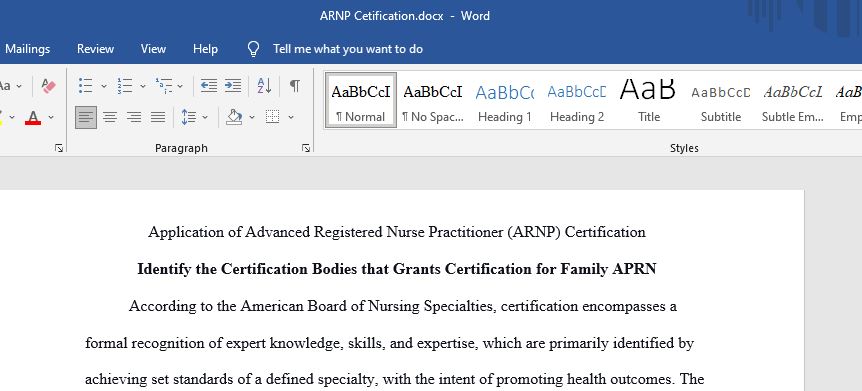The image size is (862, 391).
Task: Open the Font dialog launcher
Action: tap(59, 148)
